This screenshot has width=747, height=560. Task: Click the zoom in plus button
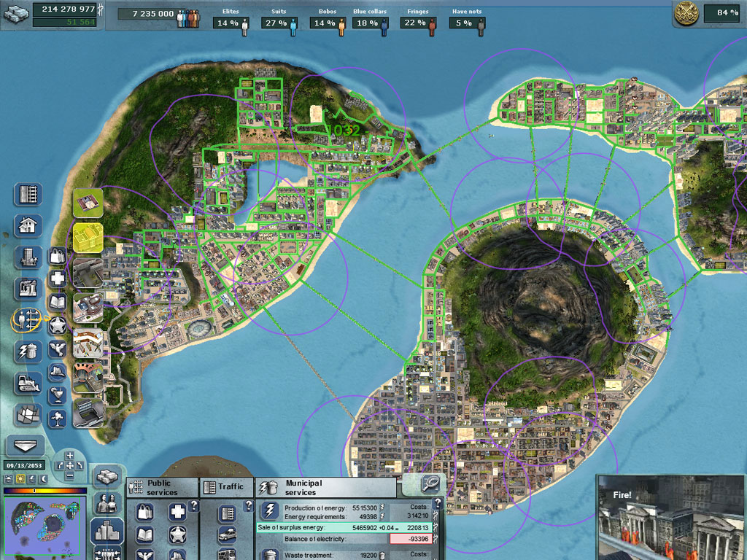click(71, 456)
